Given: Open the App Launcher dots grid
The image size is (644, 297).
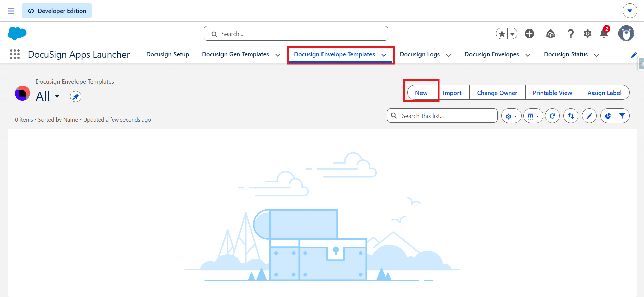Looking at the screenshot, I should [15, 54].
